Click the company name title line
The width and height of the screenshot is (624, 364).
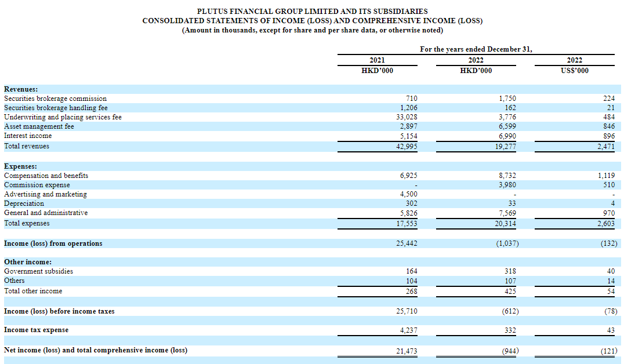[313, 12]
